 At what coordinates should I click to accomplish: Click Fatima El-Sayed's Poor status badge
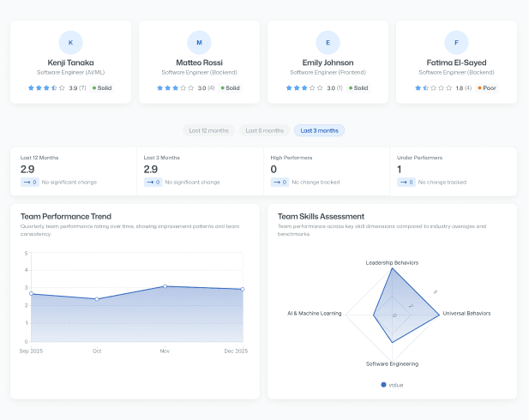(487, 87)
